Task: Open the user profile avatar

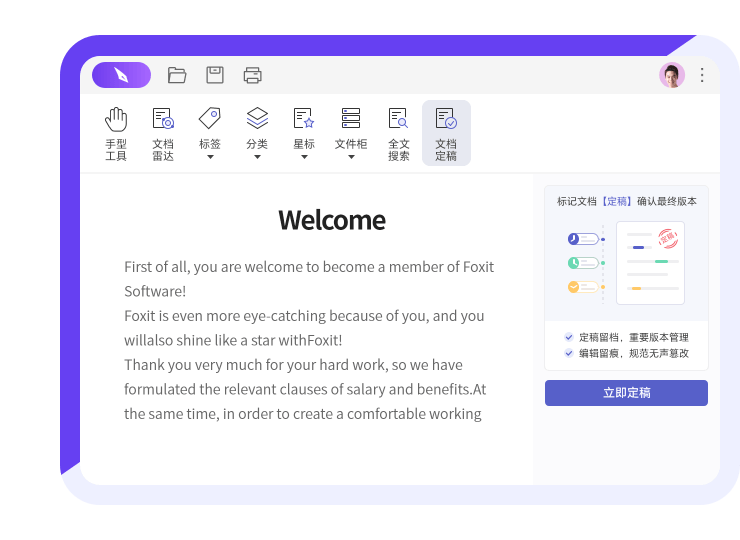Action: (x=672, y=75)
